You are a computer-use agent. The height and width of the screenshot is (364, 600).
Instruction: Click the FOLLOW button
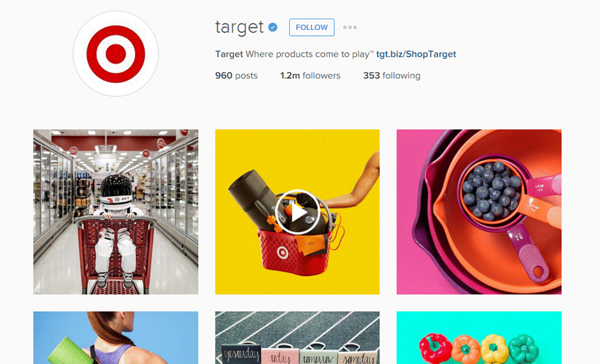click(311, 27)
